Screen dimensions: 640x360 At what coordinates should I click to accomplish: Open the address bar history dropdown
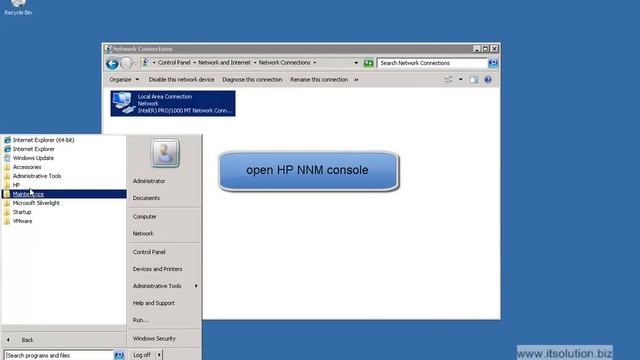tap(356, 63)
